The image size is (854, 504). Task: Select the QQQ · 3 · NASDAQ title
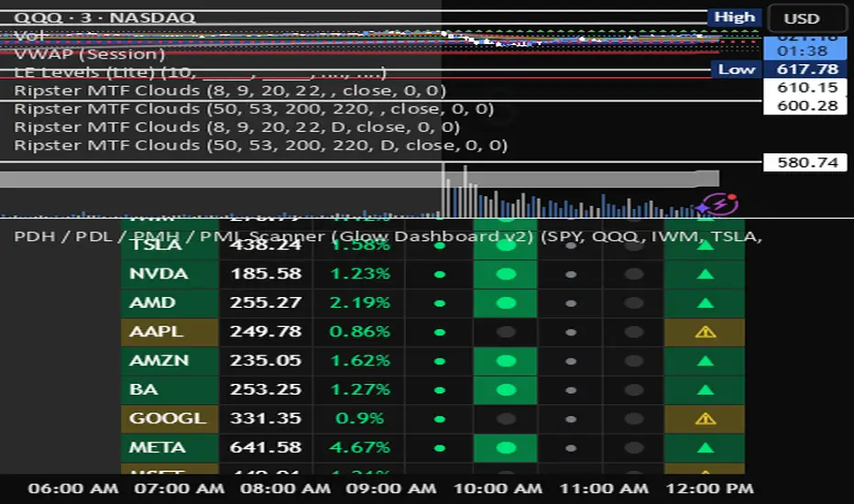coord(104,17)
